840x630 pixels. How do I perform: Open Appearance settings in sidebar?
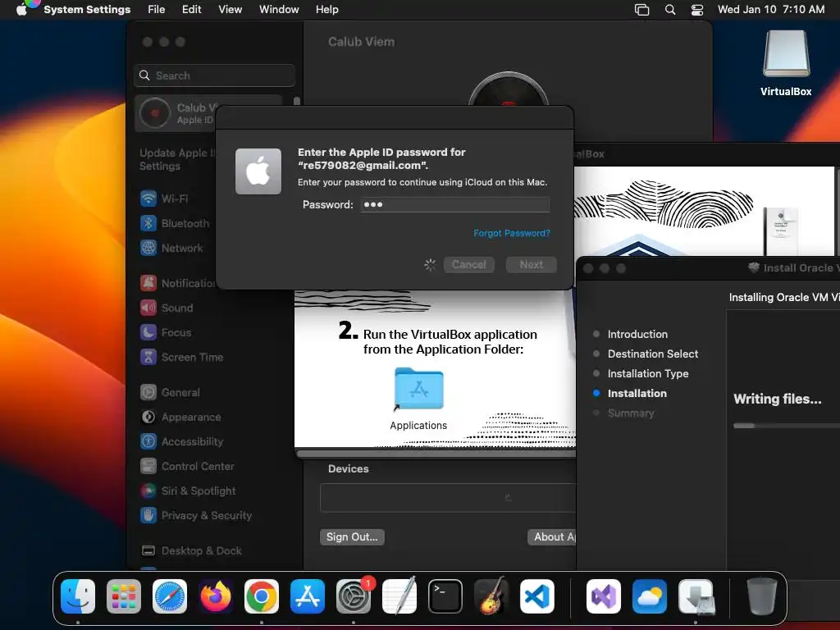(x=180, y=418)
